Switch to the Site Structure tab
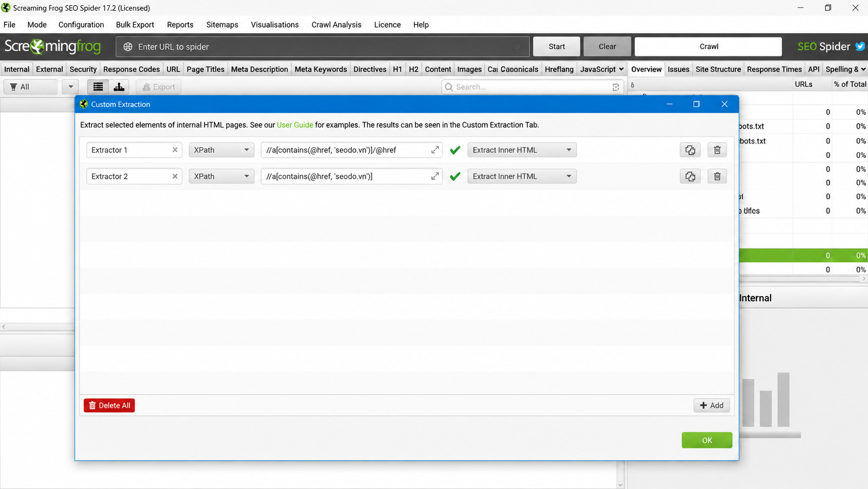Image resolution: width=868 pixels, height=489 pixels. pos(718,69)
